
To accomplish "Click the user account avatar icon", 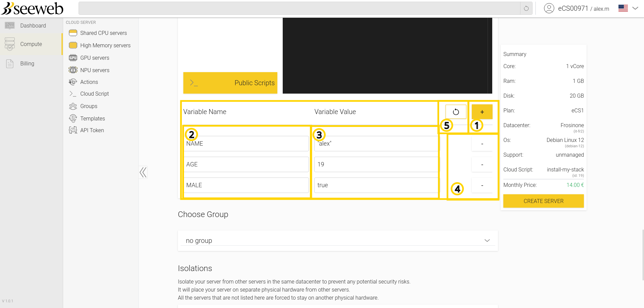I will click(549, 8).
